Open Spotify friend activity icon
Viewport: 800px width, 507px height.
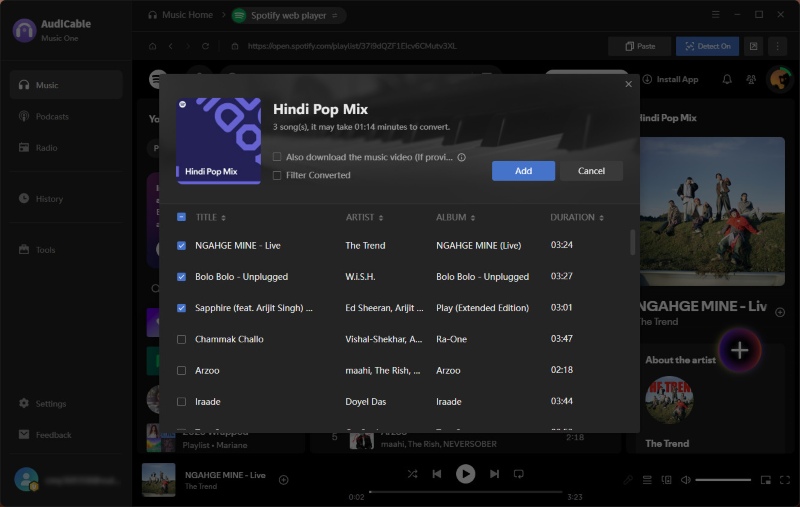click(751, 79)
